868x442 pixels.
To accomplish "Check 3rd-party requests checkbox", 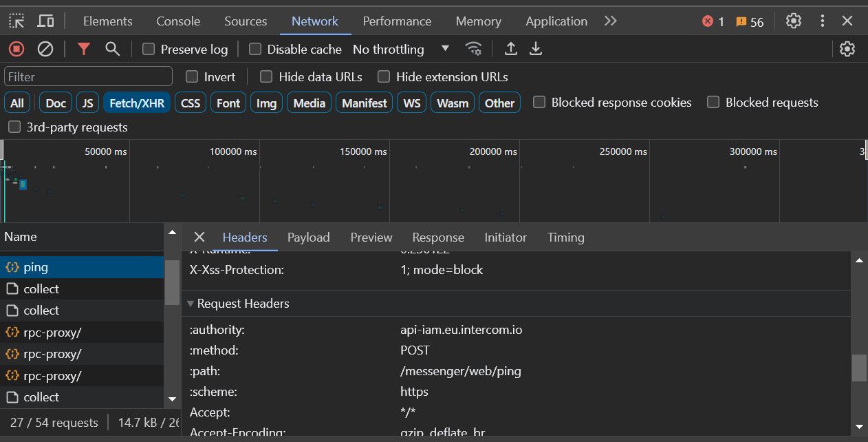I will (x=14, y=127).
